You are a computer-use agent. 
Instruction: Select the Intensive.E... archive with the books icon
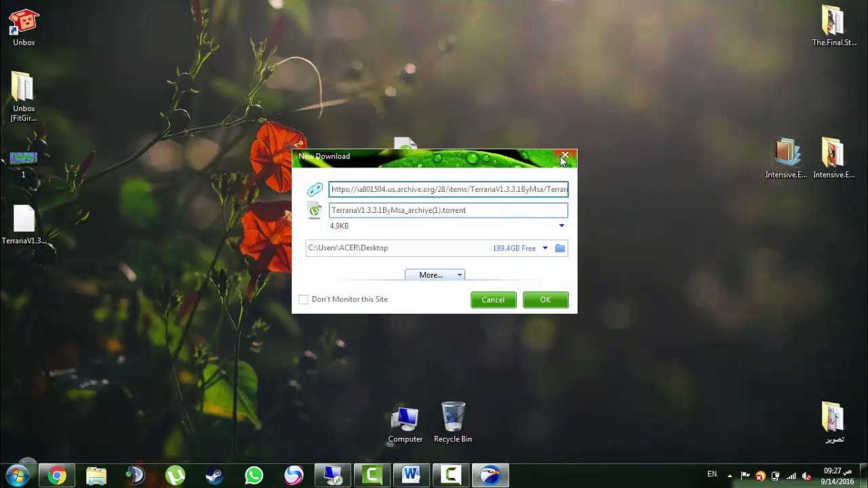tap(786, 159)
